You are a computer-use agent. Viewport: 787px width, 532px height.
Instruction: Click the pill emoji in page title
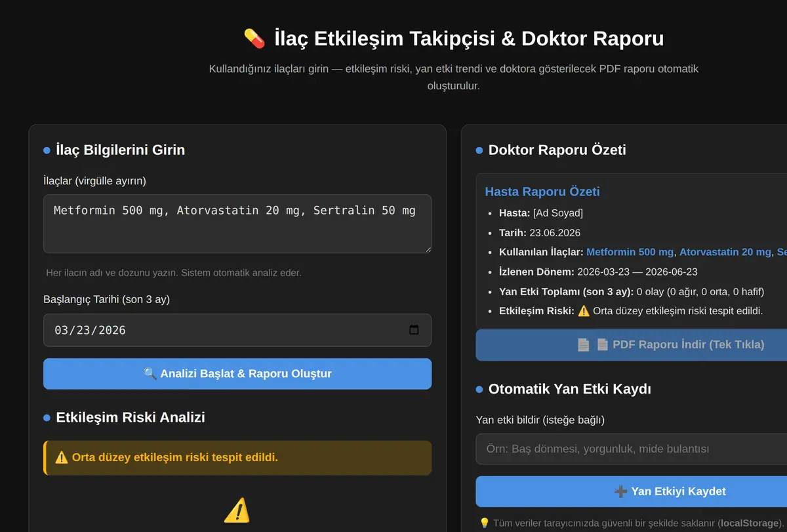tap(254, 39)
